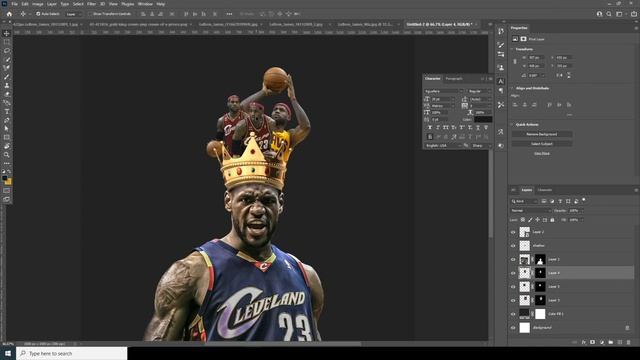Open the font style Regular dropdown
This screenshot has height=360, width=640.
480,91
